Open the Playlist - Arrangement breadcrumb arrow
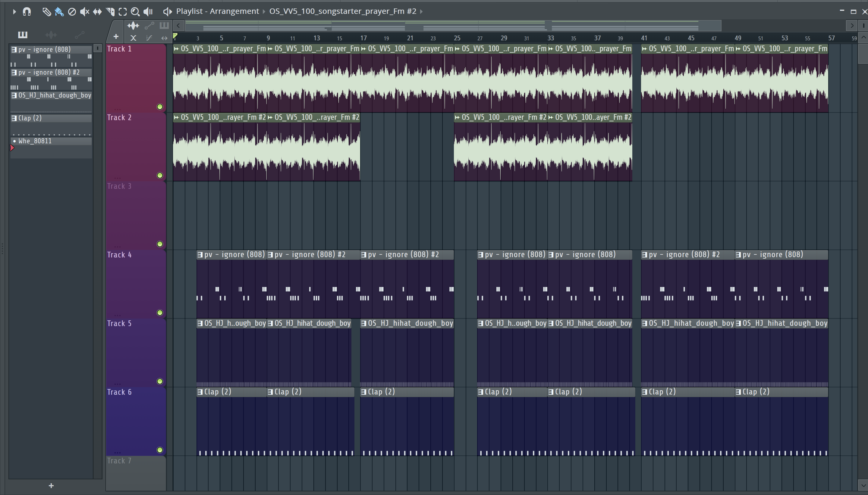868x495 pixels. coord(264,11)
